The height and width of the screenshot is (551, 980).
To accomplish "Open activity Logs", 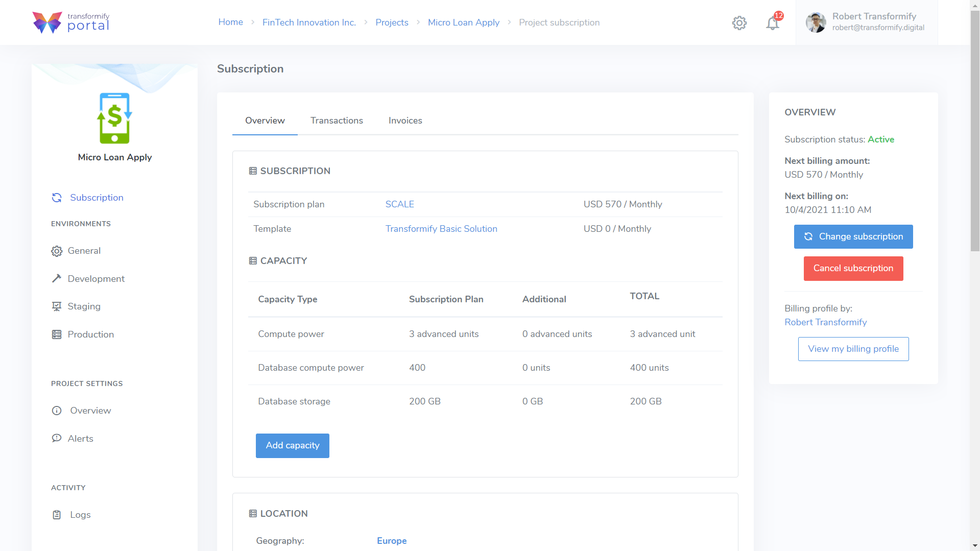I will 80,515.
